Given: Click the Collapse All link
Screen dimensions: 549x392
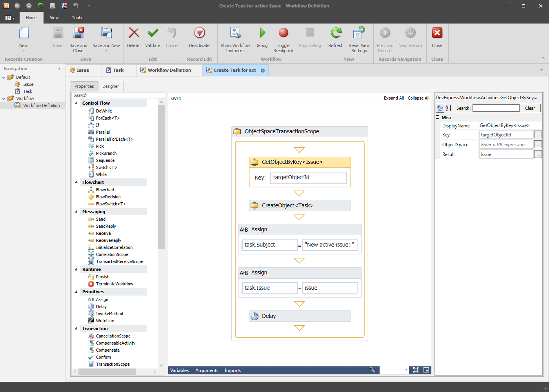Looking at the screenshot, I should tap(418, 98).
